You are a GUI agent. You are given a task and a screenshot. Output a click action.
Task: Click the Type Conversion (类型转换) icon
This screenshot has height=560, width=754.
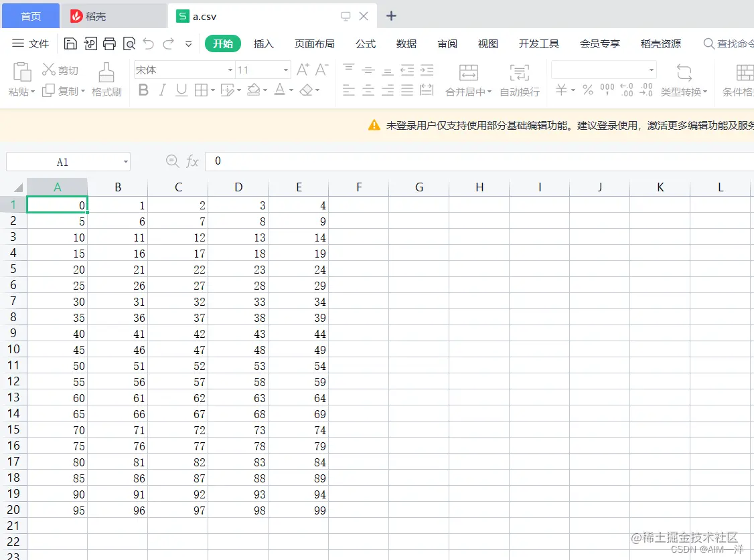684,72
